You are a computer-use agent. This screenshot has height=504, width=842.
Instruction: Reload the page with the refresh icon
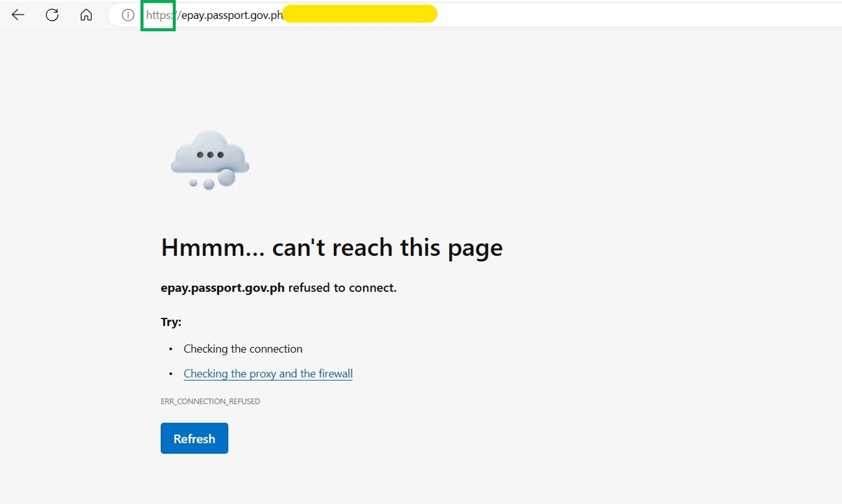(x=52, y=15)
